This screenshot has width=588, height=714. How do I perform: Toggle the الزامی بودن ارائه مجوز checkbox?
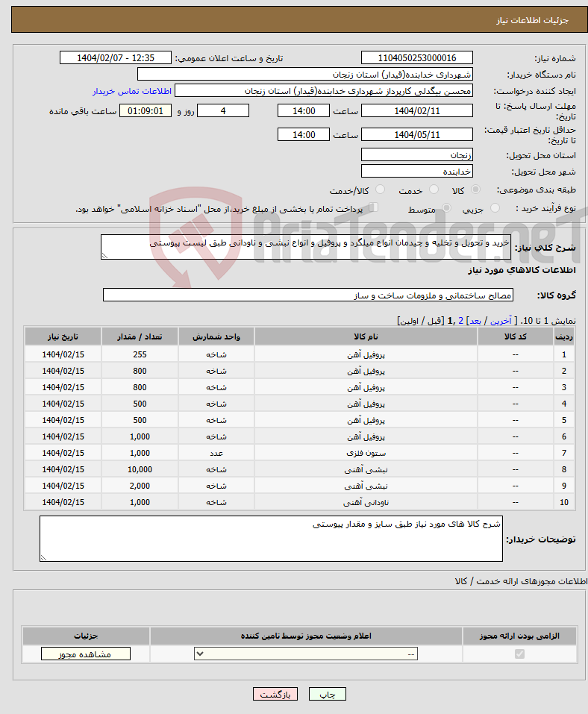pyautogui.click(x=519, y=654)
